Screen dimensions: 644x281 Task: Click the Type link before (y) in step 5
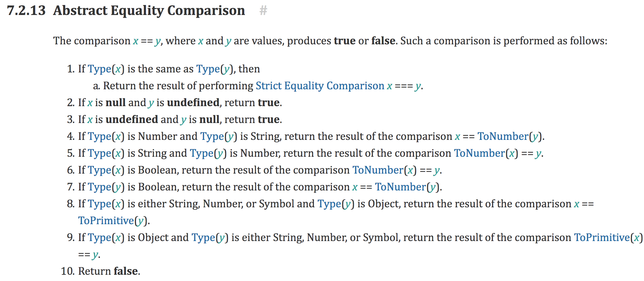[x=201, y=153]
